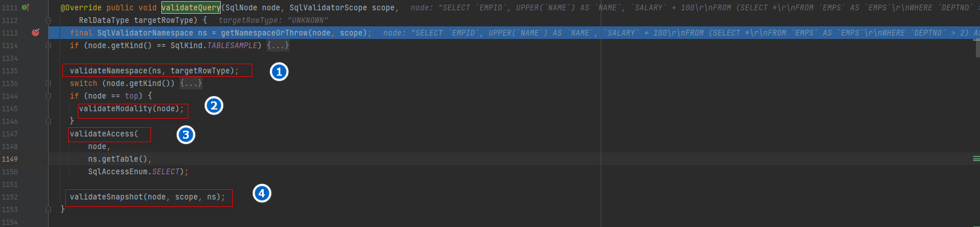
Task: Click the blue circle annotation numbered 4
Action: [x=261, y=193]
